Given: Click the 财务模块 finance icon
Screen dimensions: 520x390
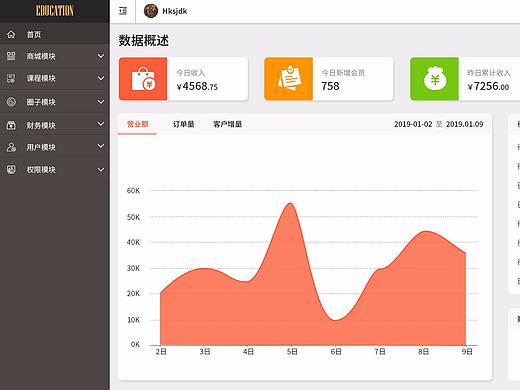Looking at the screenshot, I should [x=11, y=125].
